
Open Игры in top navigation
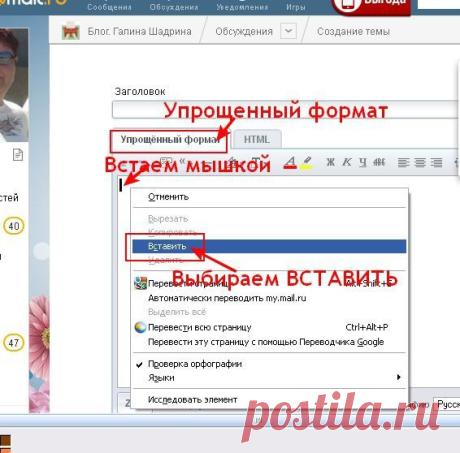pos(296,7)
